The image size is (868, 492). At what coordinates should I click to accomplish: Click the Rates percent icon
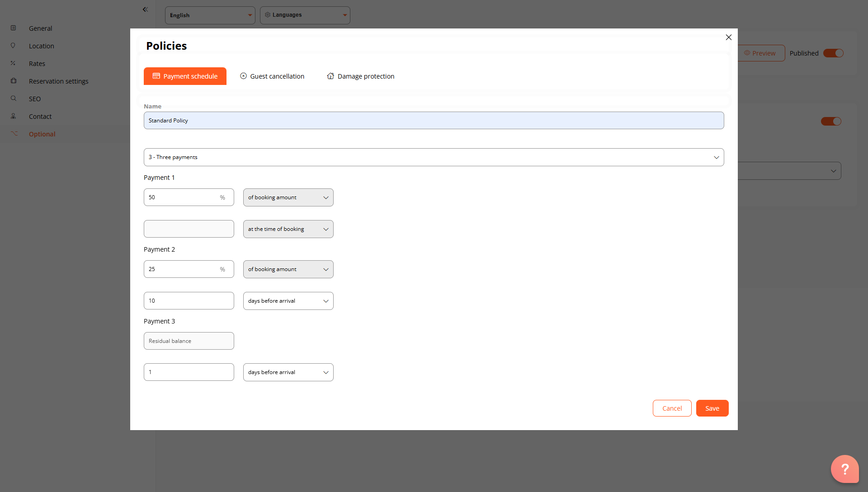pos(13,63)
